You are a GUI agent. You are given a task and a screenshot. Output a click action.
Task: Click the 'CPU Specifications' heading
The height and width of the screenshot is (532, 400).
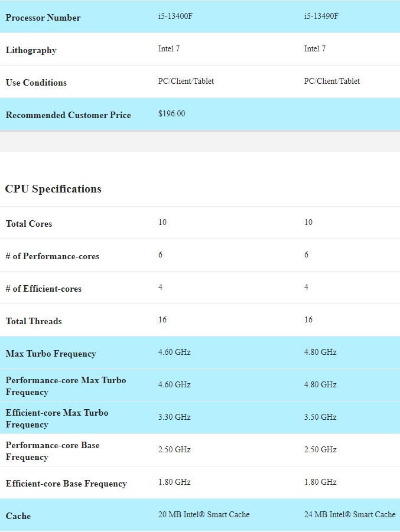pos(53,189)
